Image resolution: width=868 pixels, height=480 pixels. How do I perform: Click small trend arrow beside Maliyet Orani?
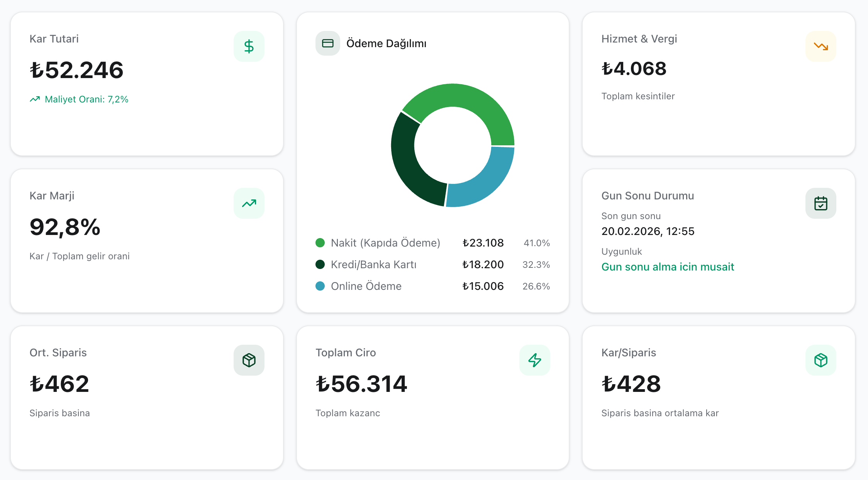pyautogui.click(x=35, y=99)
